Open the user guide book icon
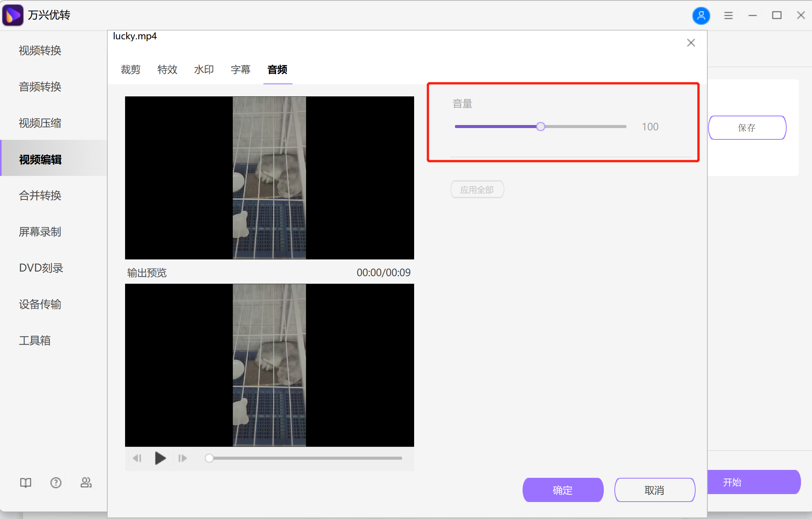 (x=25, y=482)
